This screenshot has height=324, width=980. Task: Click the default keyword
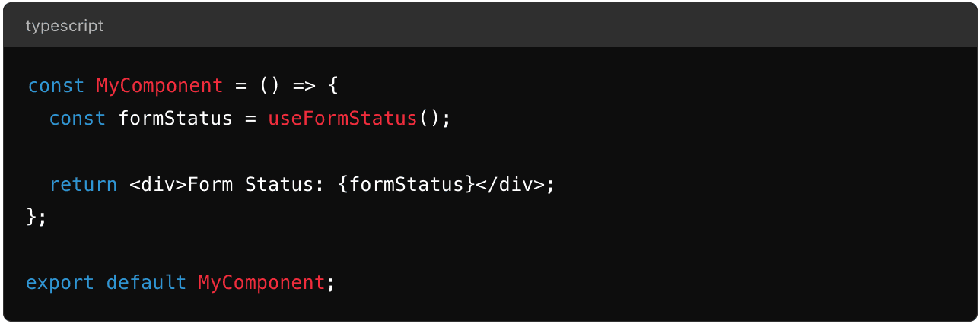coord(146,283)
